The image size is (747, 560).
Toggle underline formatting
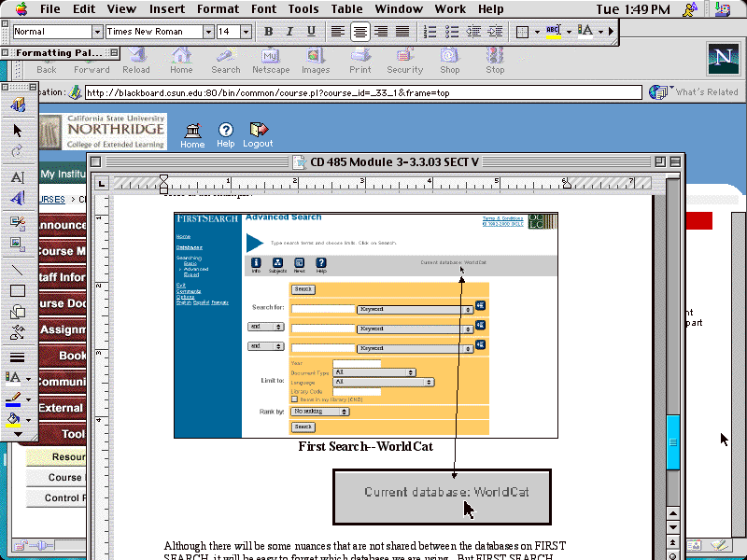coord(311,32)
